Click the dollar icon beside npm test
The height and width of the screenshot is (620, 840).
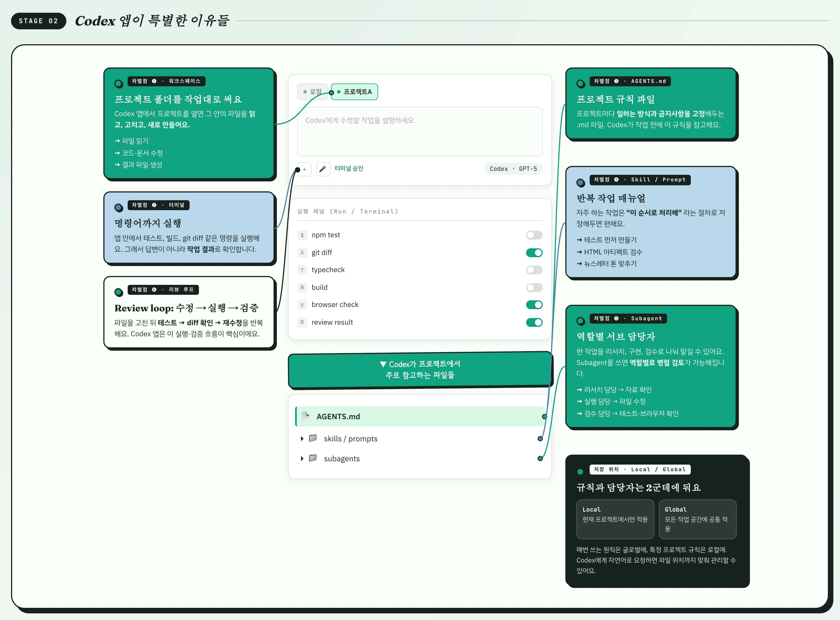pos(302,235)
